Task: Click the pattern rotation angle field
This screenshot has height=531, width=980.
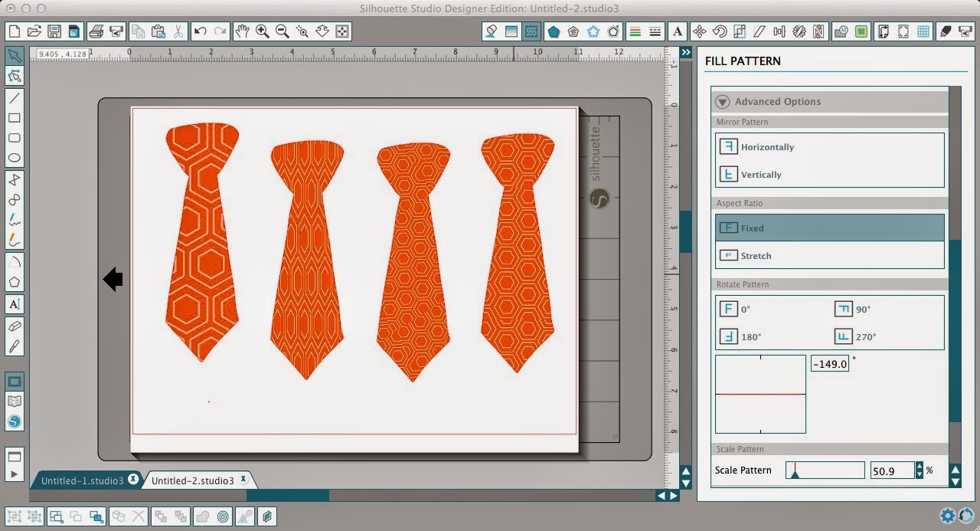Action: pos(829,363)
